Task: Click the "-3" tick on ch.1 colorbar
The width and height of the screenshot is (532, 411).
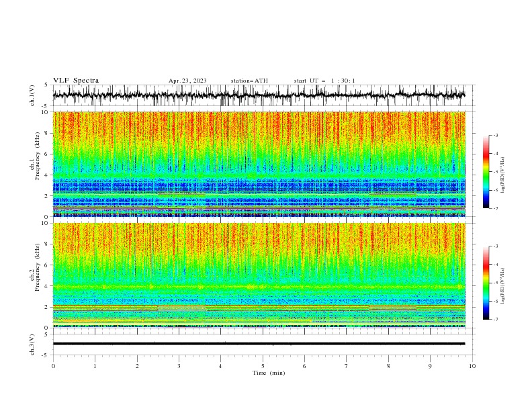Action: [x=496, y=135]
